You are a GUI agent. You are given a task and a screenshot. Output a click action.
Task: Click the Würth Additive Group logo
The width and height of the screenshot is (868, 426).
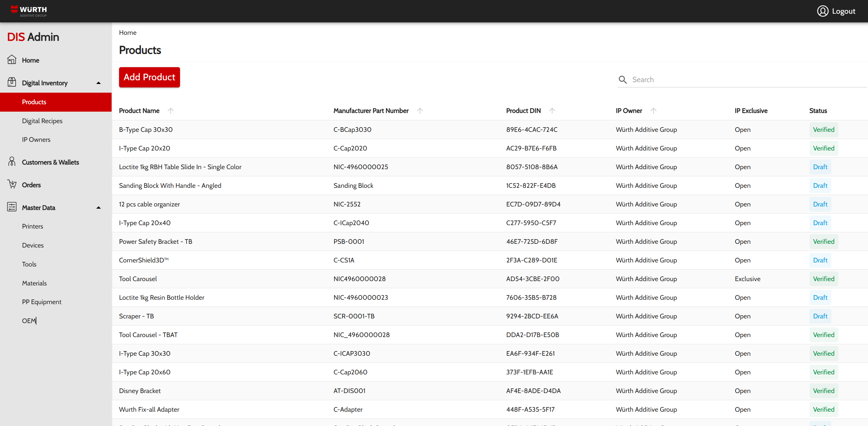click(x=29, y=11)
